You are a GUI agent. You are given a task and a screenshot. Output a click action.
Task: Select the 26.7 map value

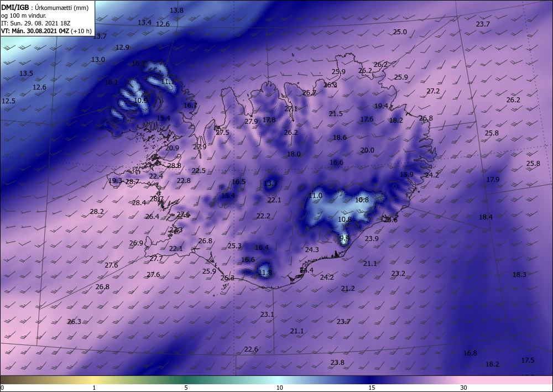click(x=309, y=93)
